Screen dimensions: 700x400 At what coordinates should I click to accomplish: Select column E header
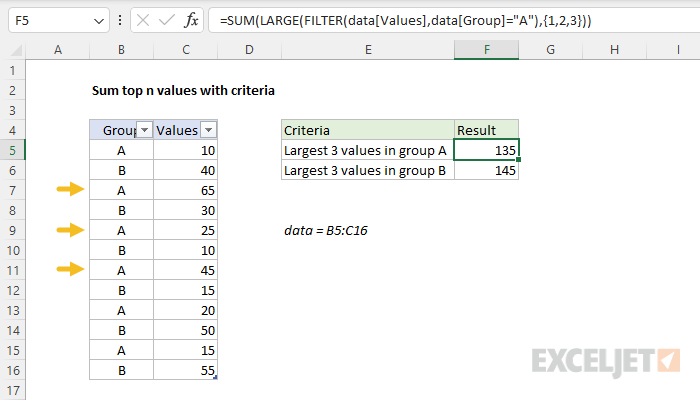tap(368, 50)
